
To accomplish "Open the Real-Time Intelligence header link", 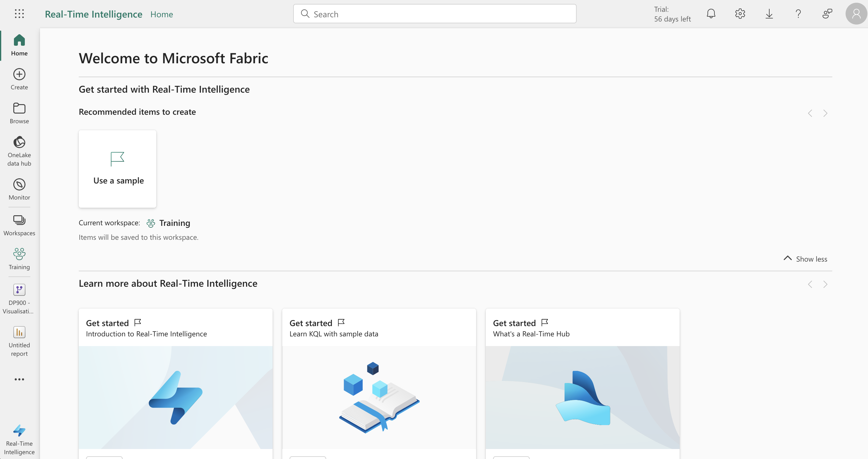I will 94,14.
